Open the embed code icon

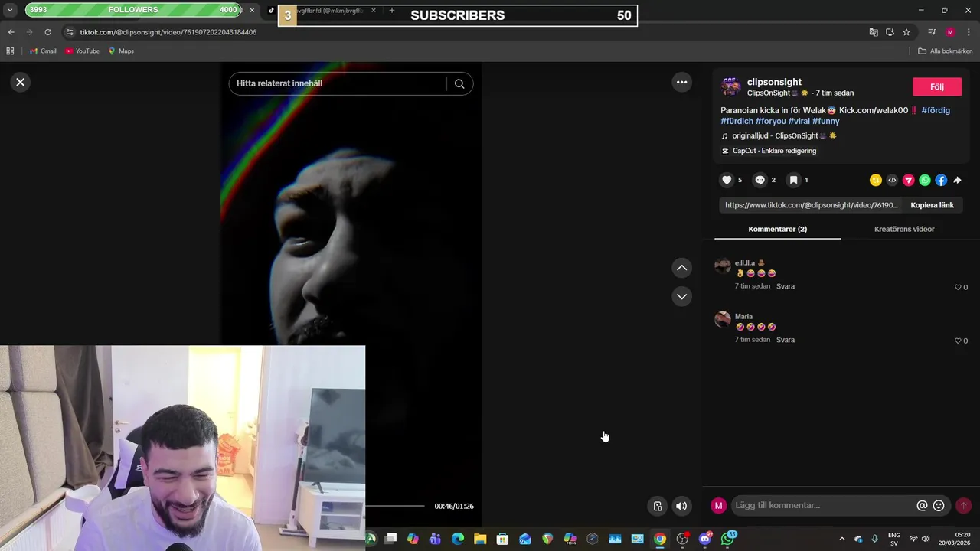click(892, 181)
